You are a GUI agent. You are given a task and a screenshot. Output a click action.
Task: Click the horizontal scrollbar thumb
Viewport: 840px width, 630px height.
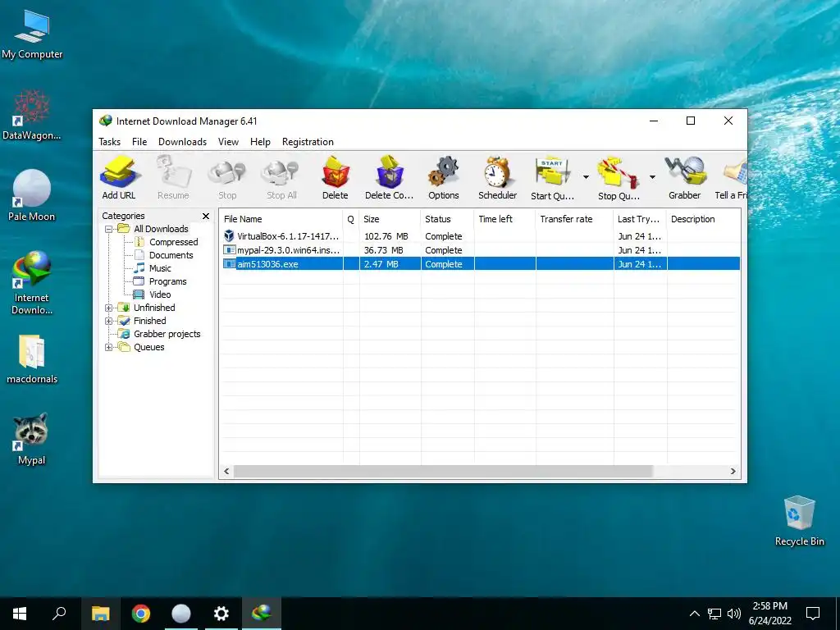[x=443, y=472]
